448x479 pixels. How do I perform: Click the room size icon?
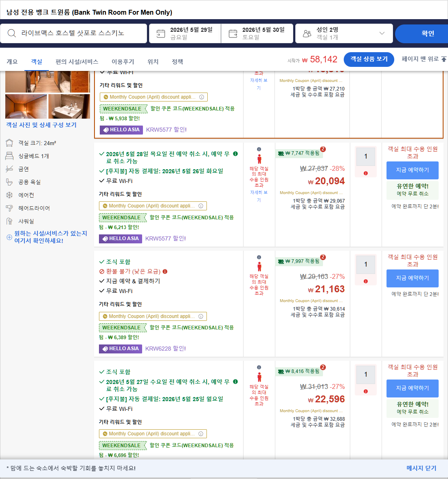9,143
